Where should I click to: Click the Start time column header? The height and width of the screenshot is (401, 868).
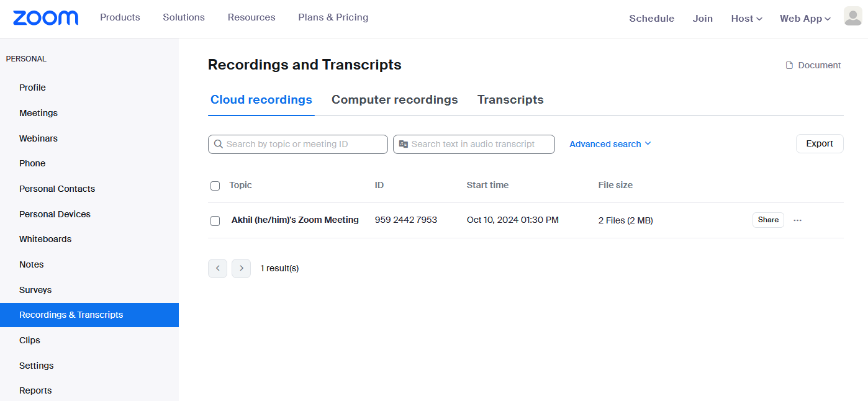[x=487, y=185]
